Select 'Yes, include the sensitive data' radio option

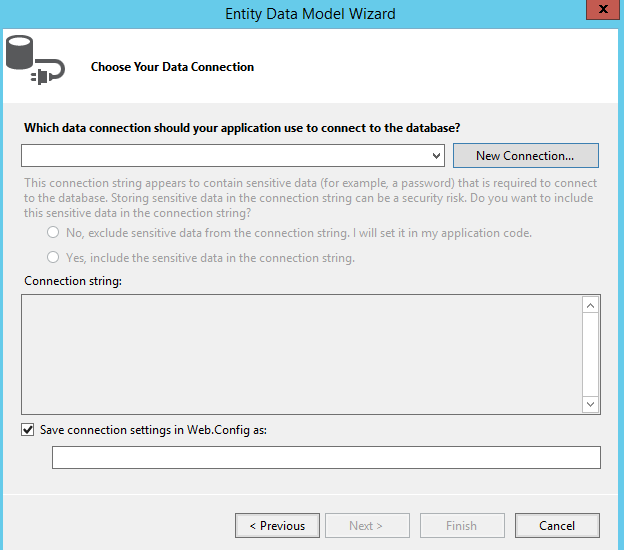(x=53, y=257)
